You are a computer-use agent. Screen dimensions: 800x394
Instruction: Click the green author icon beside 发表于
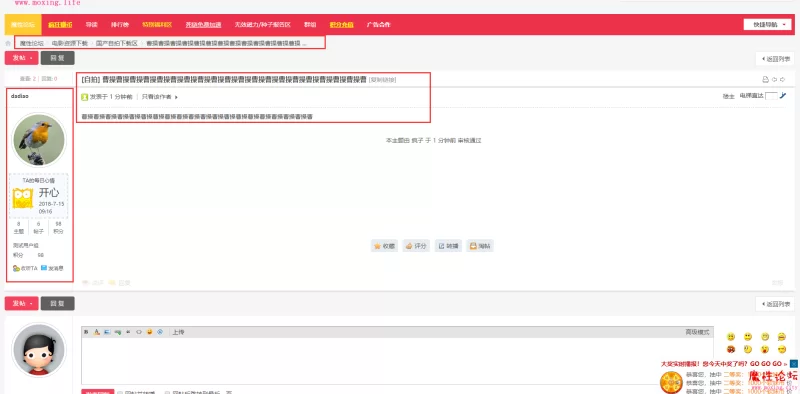[85, 96]
